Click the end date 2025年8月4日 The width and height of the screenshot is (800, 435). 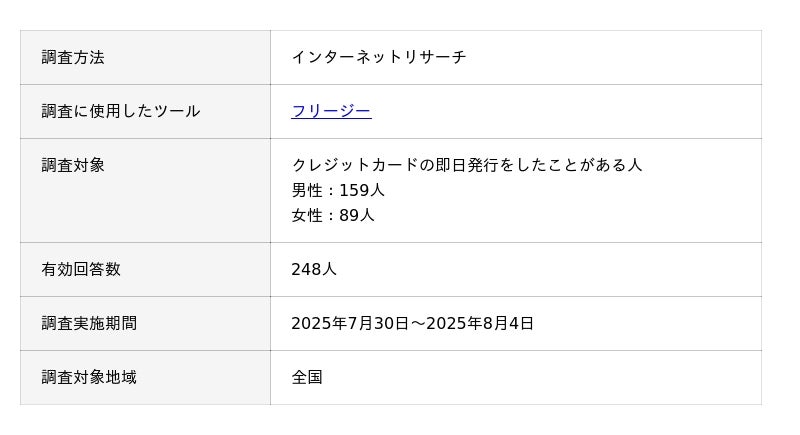coord(480,323)
